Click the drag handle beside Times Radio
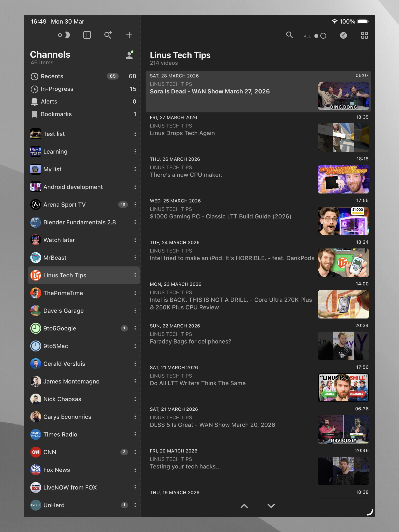 (x=135, y=434)
